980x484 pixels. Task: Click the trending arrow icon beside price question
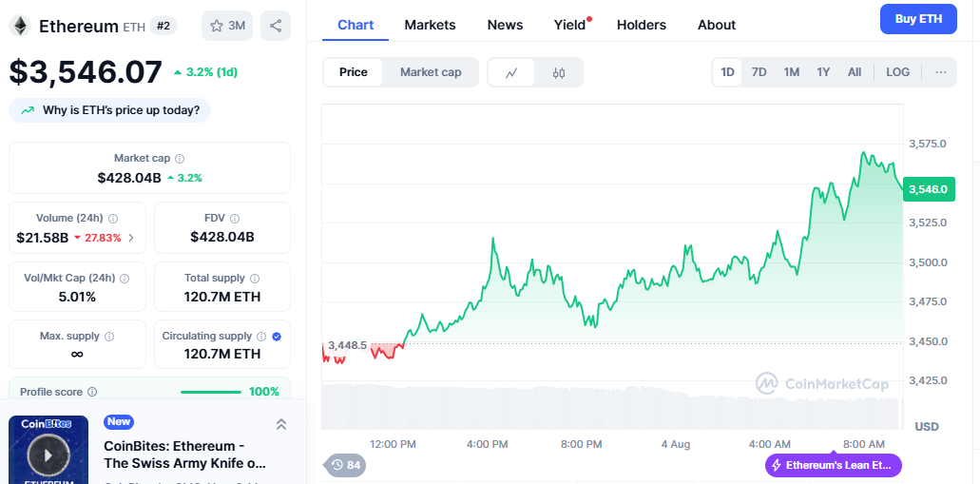tap(28, 110)
